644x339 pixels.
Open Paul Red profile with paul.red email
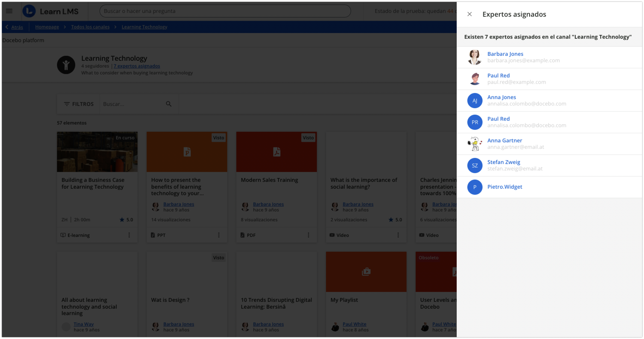pyautogui.click(x=498, y=75)
